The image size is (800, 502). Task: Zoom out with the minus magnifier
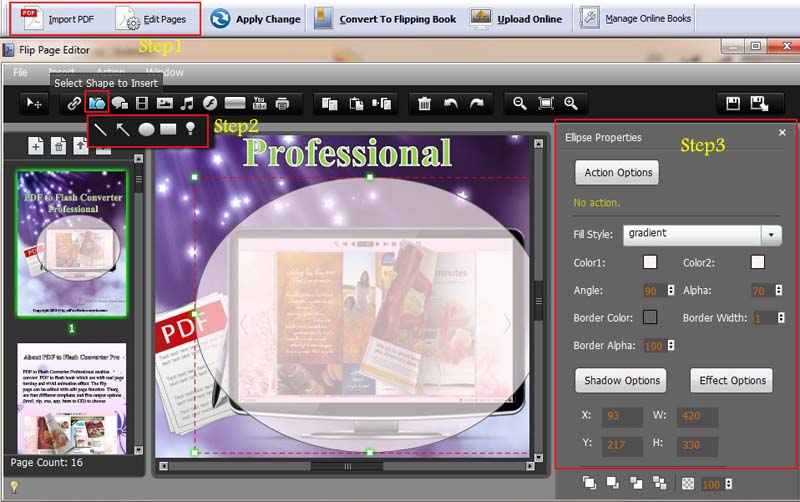(x=520, y=104)
